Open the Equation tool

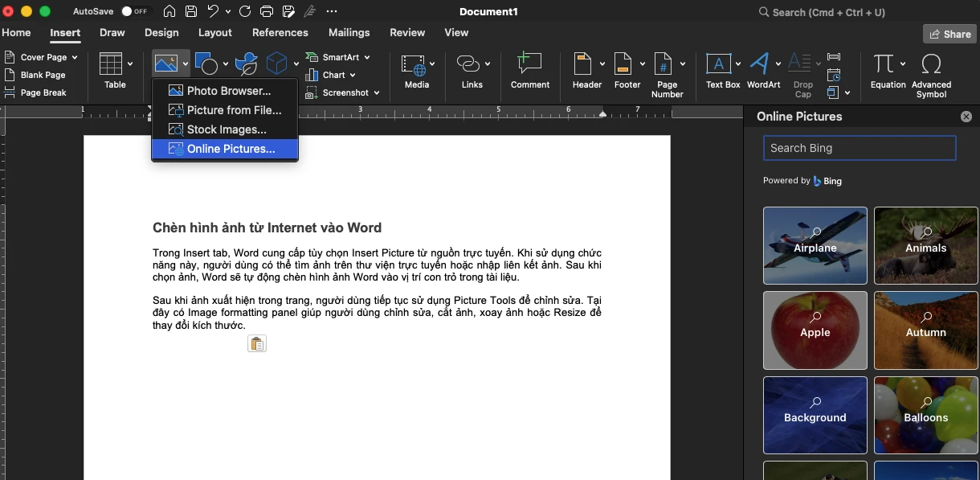pyautogui.click(x=884, y=64)
